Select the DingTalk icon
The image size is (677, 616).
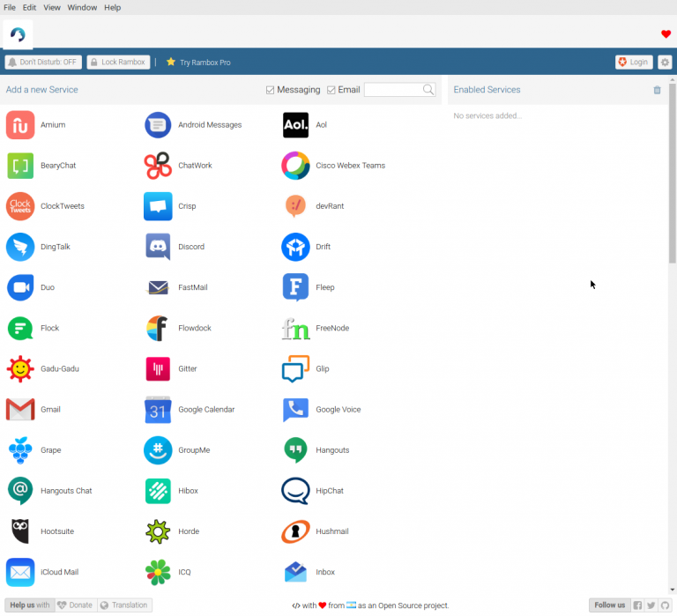point(20,247)
